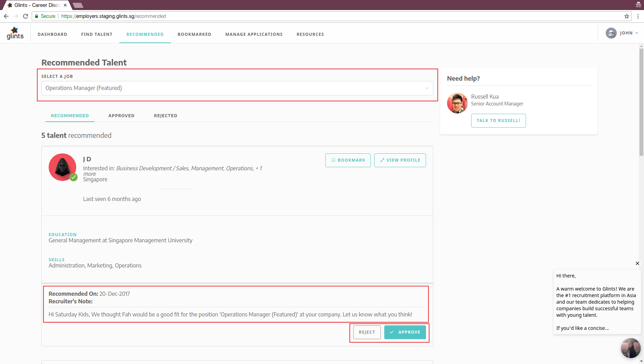Open the Chrome three-dot menu
This screenshot has height=364, width=644.
[638, 16]
